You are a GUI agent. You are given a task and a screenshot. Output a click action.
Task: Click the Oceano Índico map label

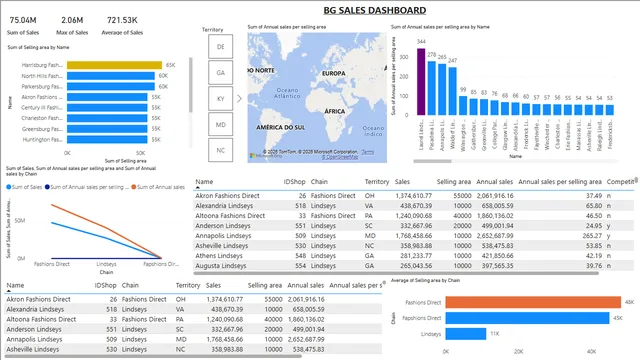coord(373,131)
